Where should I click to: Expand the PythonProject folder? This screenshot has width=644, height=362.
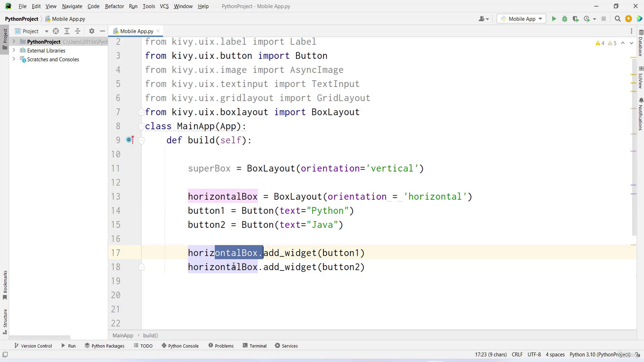click(x=14, y=42)
